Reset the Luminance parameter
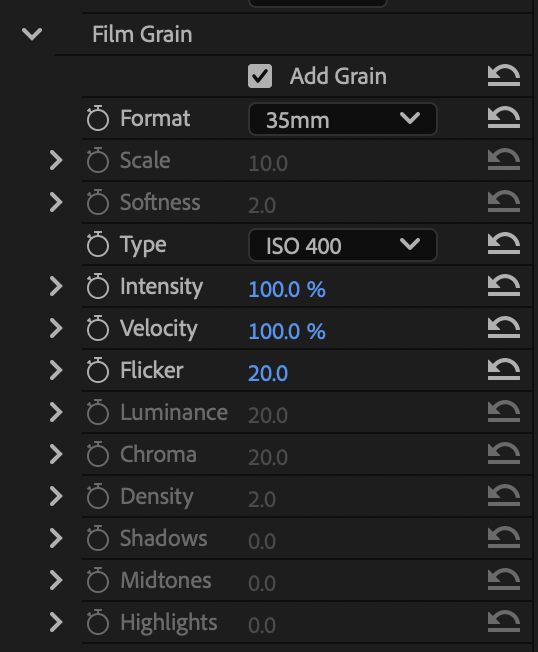538x652 pixels. point(503,412)
